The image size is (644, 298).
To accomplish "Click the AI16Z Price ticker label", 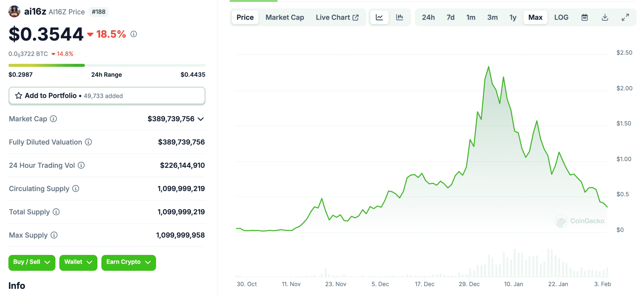I will [67, 12].
